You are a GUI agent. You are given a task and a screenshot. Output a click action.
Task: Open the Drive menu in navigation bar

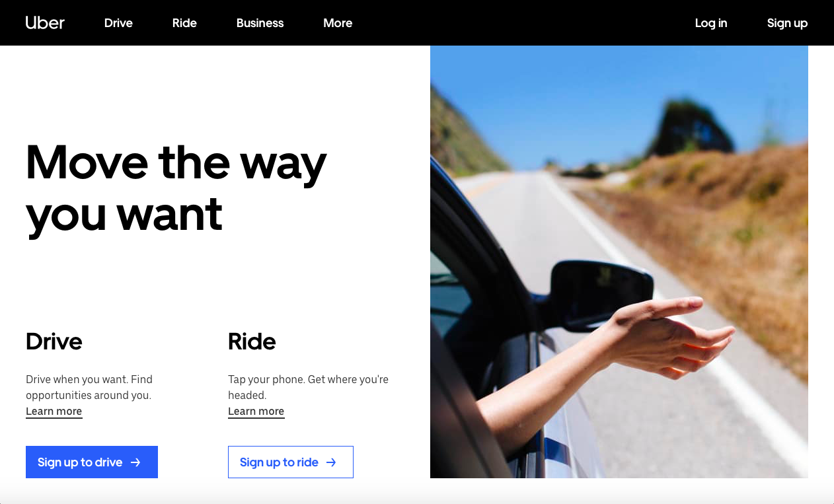coord(118,22)
